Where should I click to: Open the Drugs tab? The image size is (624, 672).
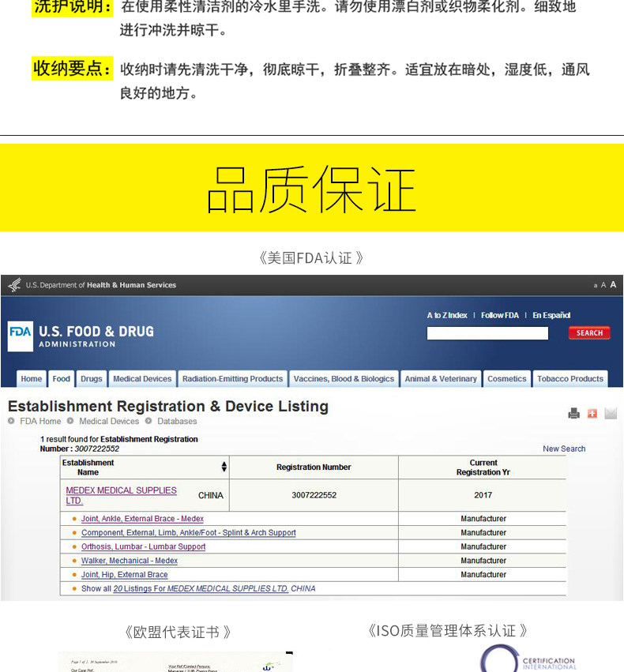click(x=92, y=379)
